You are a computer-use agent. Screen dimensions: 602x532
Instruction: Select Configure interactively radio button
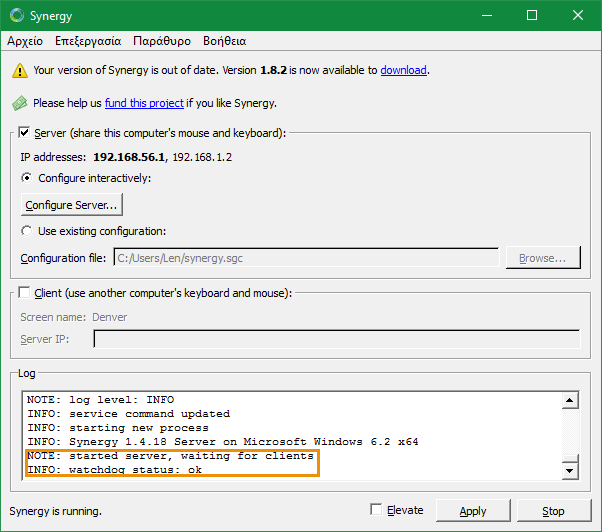(26, 178)
